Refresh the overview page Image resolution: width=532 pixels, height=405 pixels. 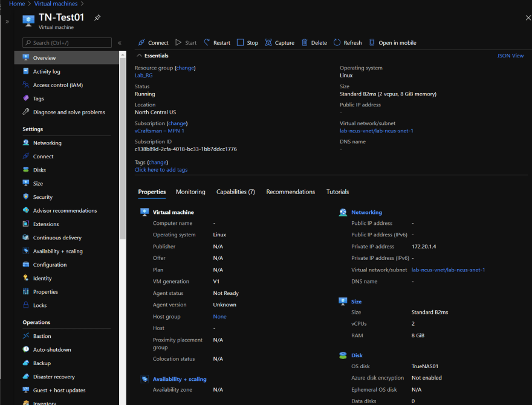pos(348,43)
